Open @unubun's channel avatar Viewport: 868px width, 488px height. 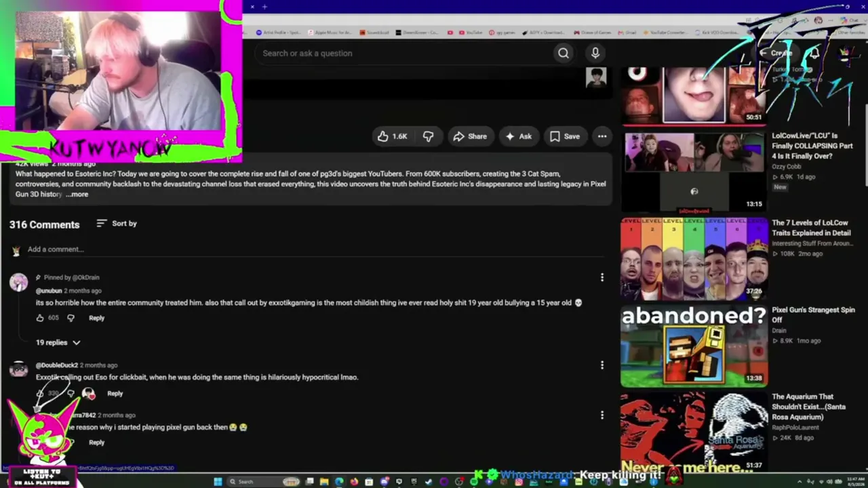[x=18, y=282]
